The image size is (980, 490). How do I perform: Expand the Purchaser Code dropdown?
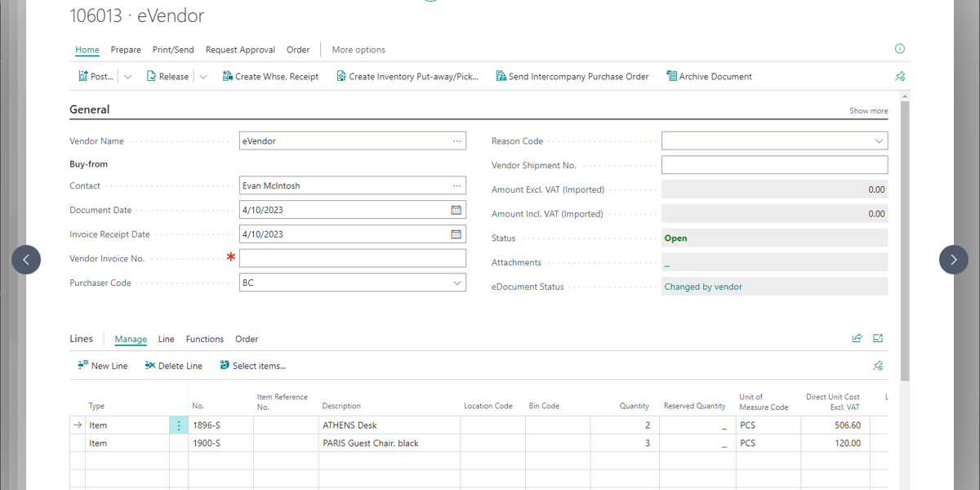pos(457,283)
